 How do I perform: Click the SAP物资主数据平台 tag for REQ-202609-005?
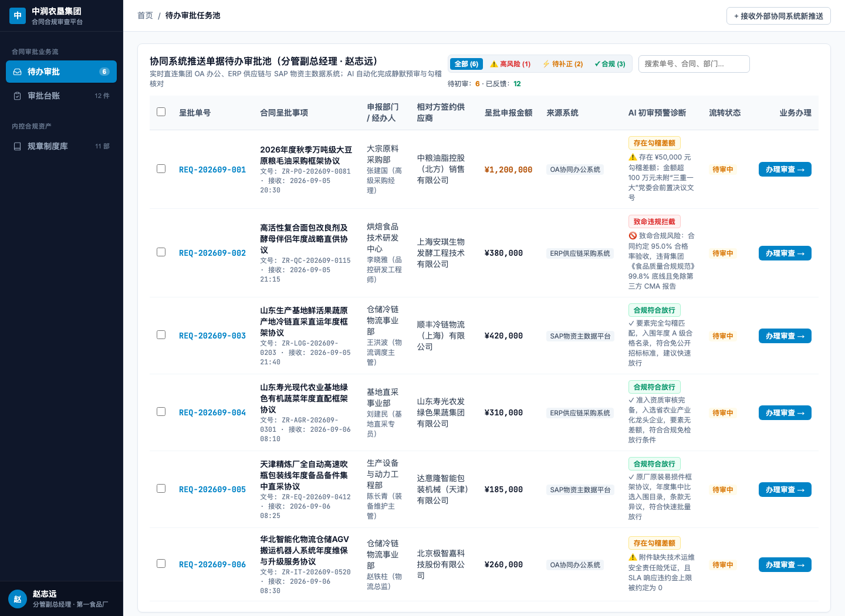580,490
